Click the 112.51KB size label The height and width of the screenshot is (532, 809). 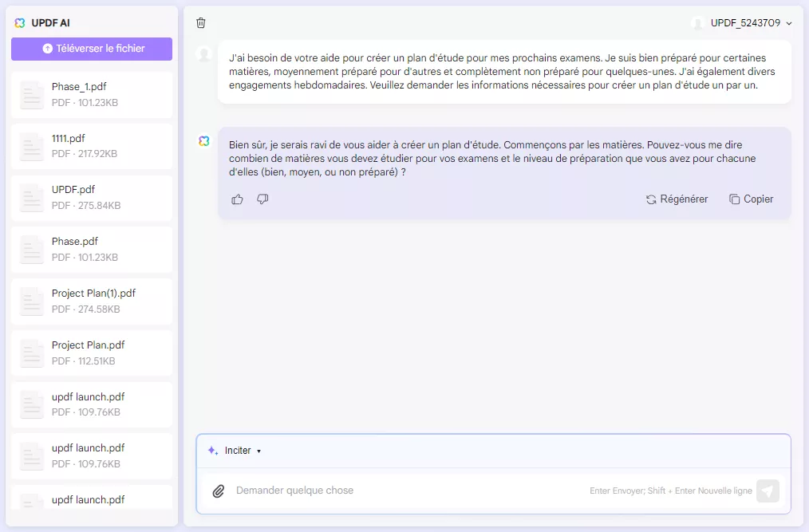(x=97, y=361)
